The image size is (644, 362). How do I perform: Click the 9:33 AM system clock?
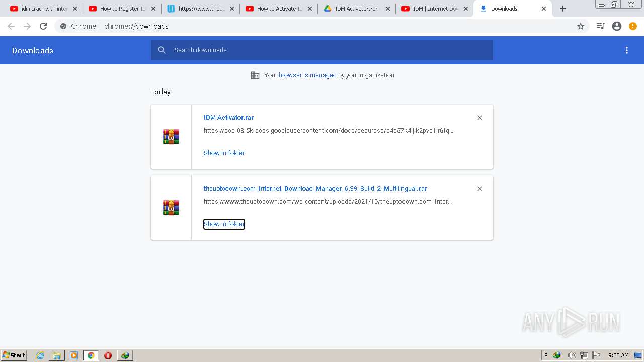coord(618,355)
